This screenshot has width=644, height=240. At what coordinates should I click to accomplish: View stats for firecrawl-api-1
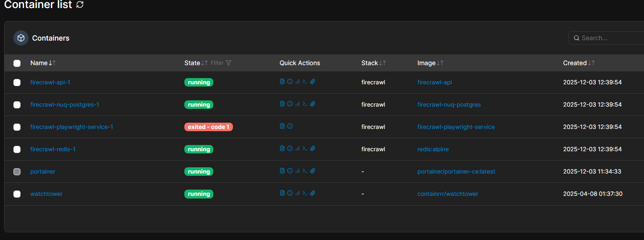click(297, 82)
